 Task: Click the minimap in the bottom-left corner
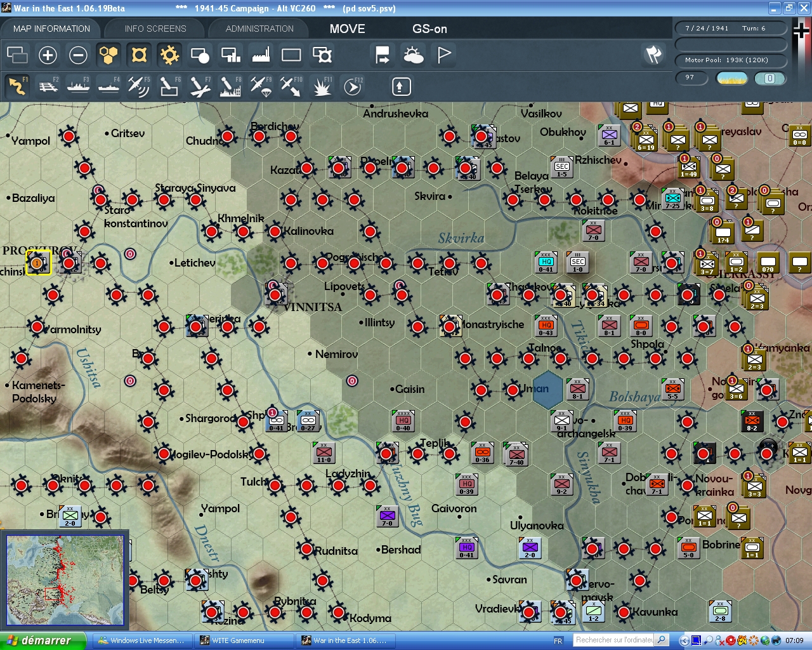[65, 580]
